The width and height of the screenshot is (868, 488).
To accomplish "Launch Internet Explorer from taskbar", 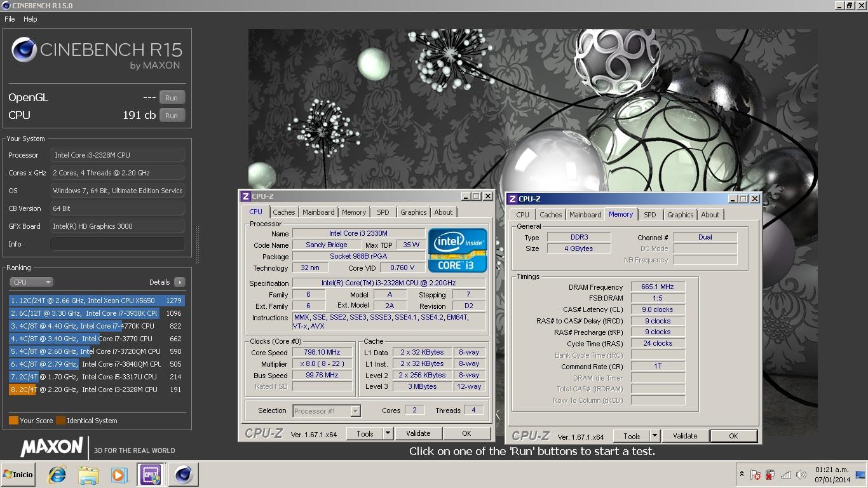I will (x=58, y=475).
